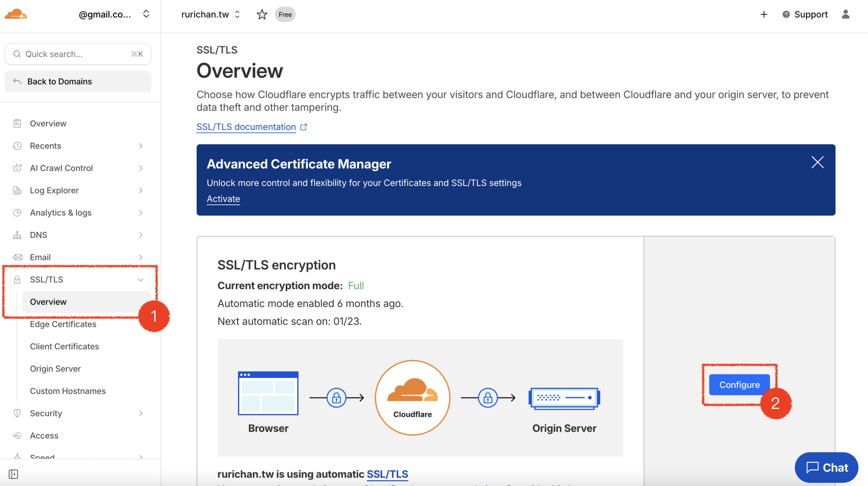Screen dimensions: 868x486
Task: Open the user profile icon
Action: 846,14
